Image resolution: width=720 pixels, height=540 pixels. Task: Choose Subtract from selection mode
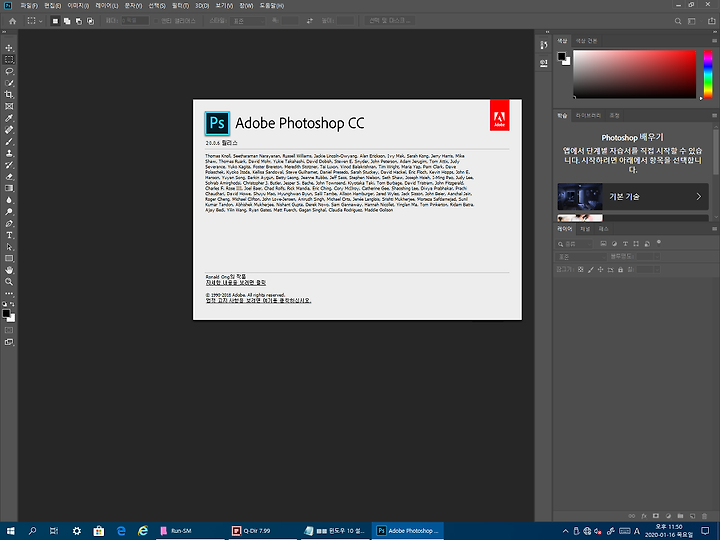point(79,21)
